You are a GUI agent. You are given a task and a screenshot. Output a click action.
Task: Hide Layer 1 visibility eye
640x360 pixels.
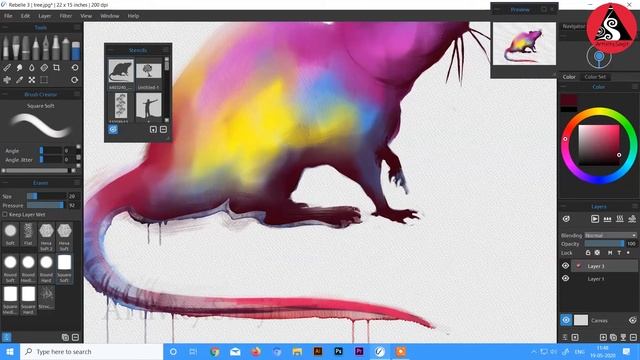(x=565, y=278)
